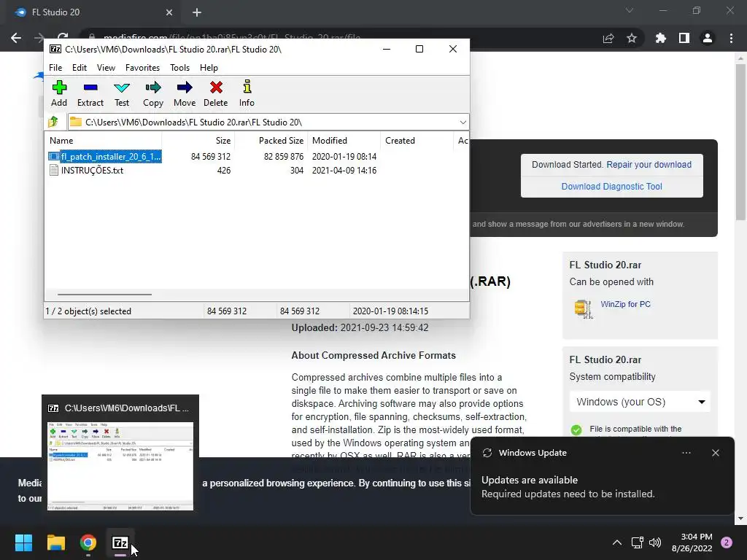Sort by Packed Size column
The image size is (747, 560).
271,141
